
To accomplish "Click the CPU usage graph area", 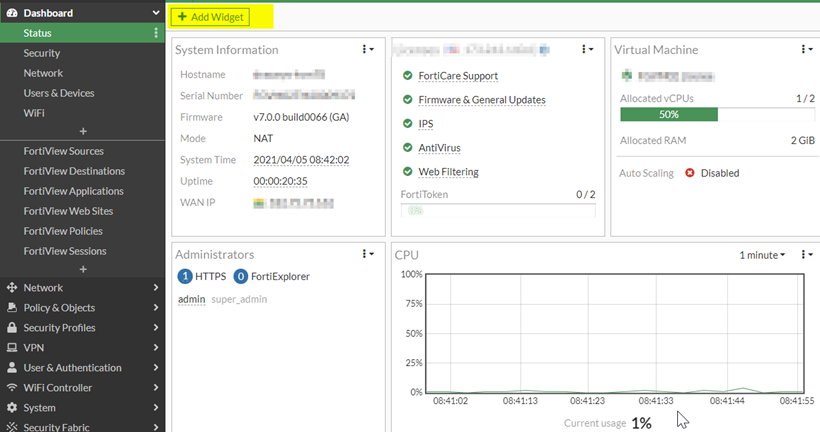I will pos(615,333).
